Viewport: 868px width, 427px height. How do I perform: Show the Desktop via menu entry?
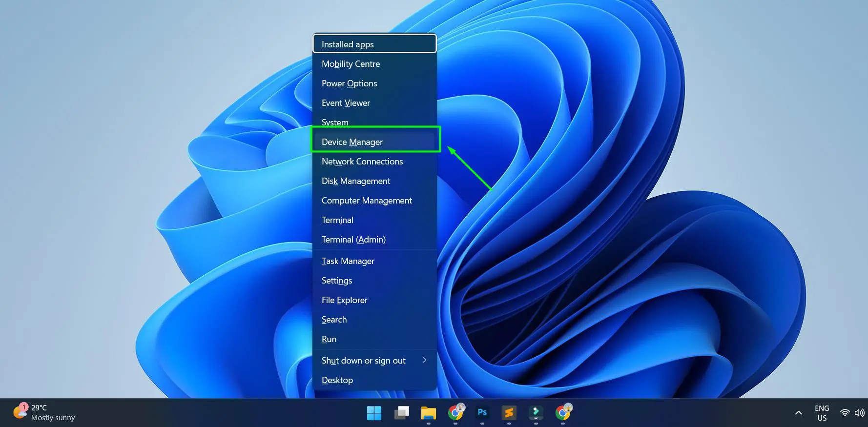[374, 380]
